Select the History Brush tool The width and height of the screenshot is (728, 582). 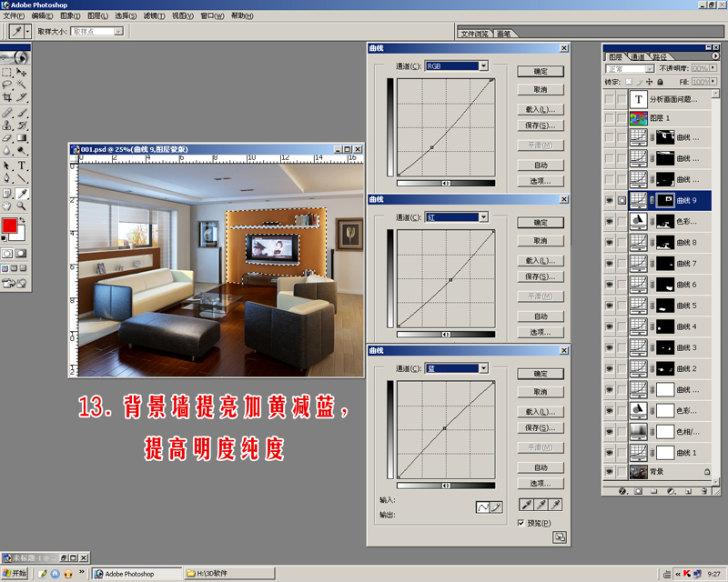point(21,125)
